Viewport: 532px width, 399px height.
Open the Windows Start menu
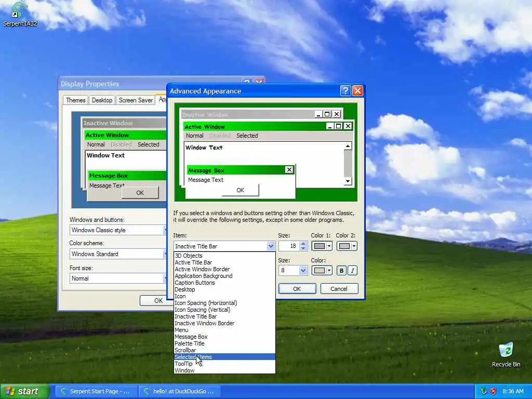coord(24,391)
